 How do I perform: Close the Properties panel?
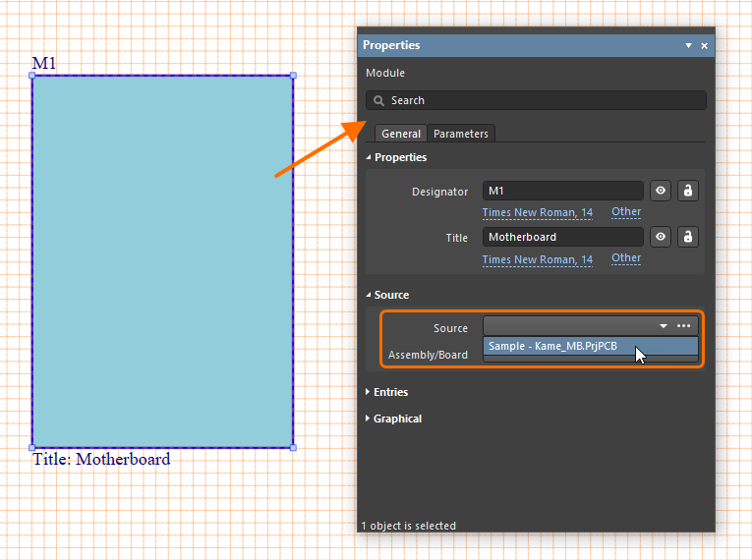point(704,46)
